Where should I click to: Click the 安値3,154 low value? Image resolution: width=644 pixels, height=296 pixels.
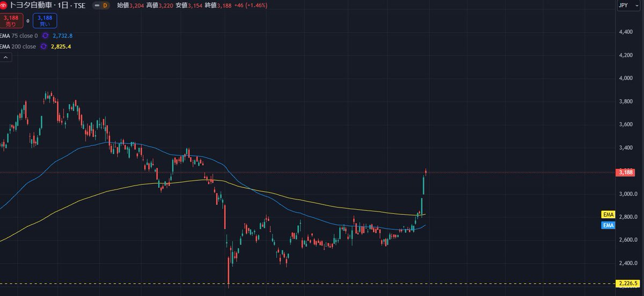tap(189, 5)
